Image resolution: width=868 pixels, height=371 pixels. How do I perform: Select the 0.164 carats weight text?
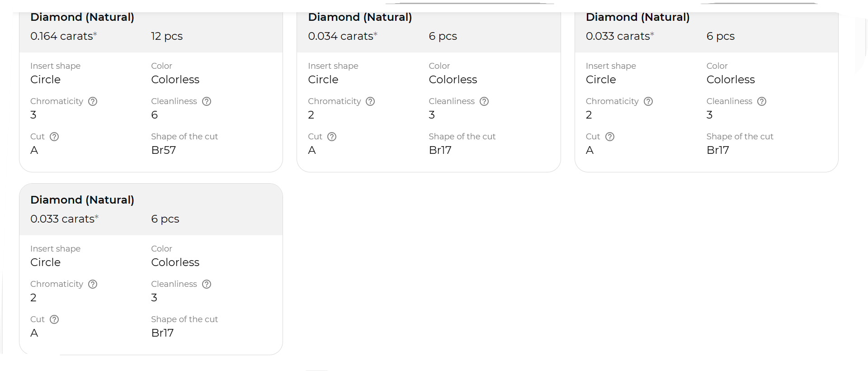63,36
